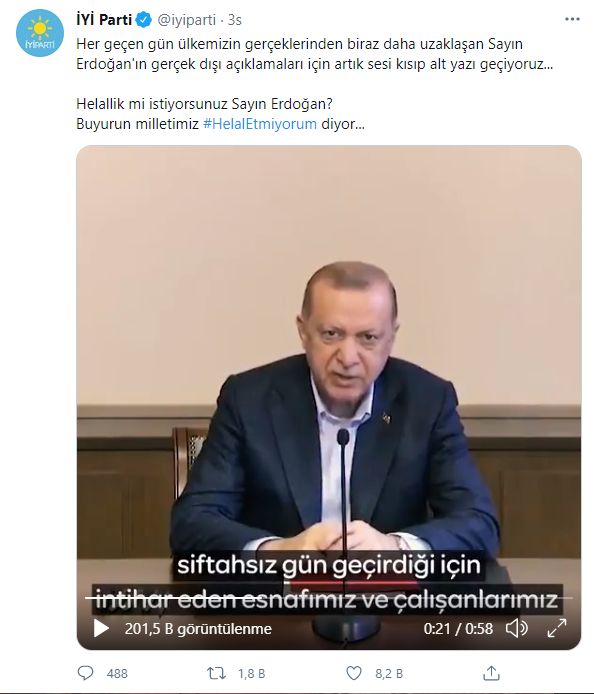Click the video progress bar
The width and height of the screenshot is (594, 694).
click(328, 598)
